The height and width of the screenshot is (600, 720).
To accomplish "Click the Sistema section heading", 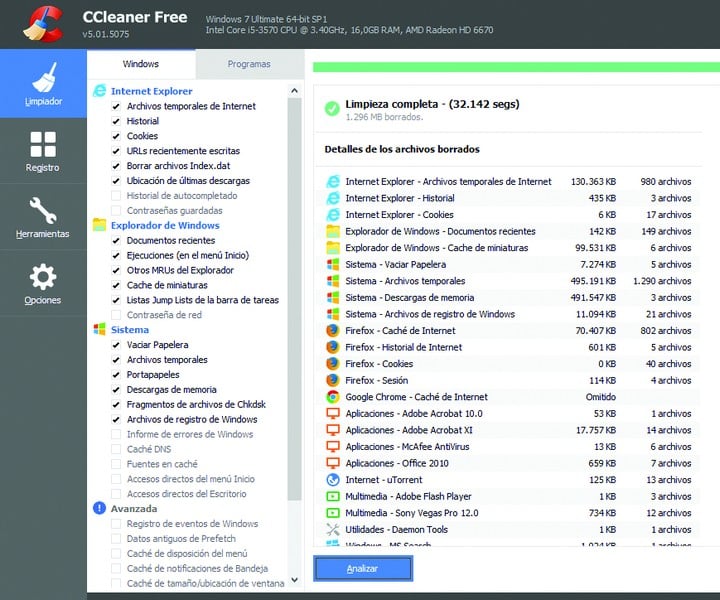I will 129,329.
